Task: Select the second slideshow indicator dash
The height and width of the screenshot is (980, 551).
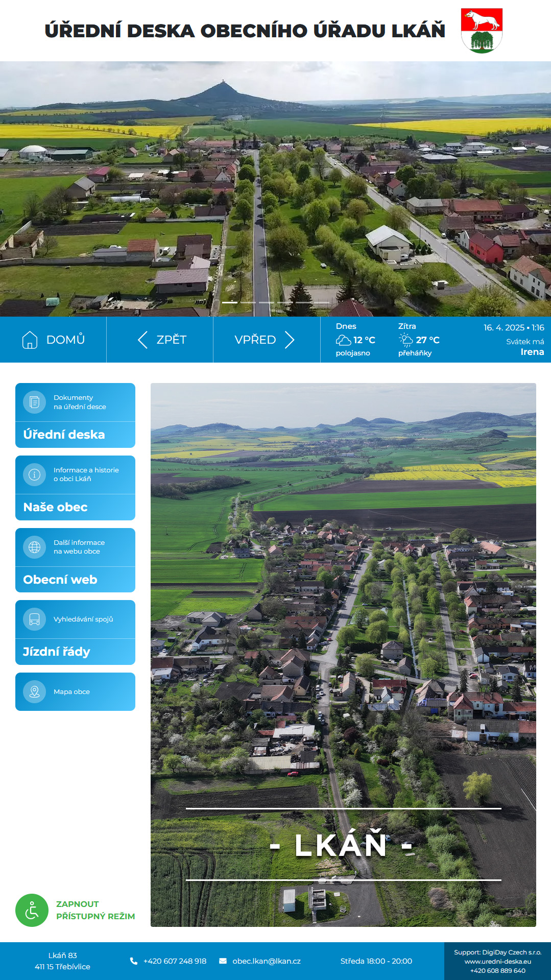Action: (x=248, y=302)
